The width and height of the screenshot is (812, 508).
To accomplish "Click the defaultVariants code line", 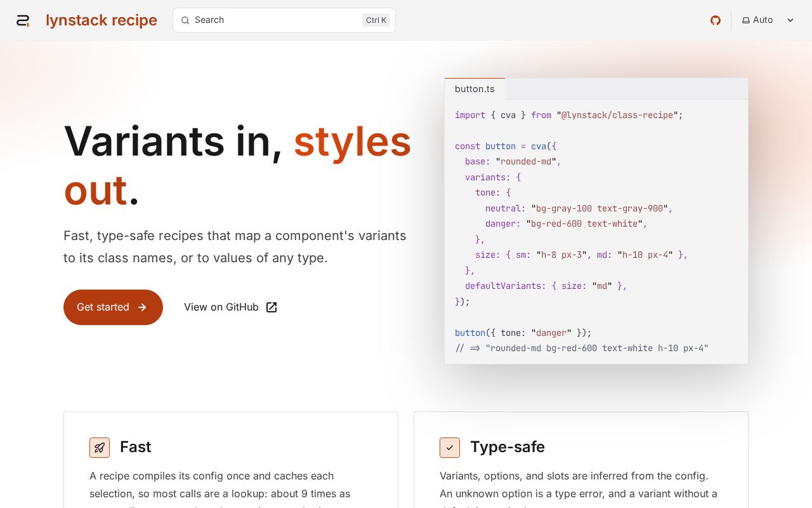I will click(x=546, y=286).
